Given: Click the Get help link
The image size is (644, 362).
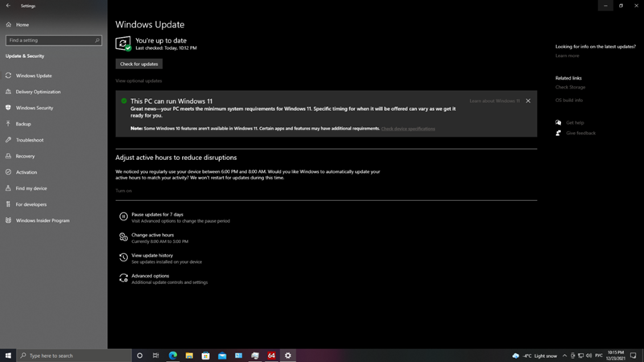Looking at the screenshot, I should pyautogui.click(x=575, y=122).
